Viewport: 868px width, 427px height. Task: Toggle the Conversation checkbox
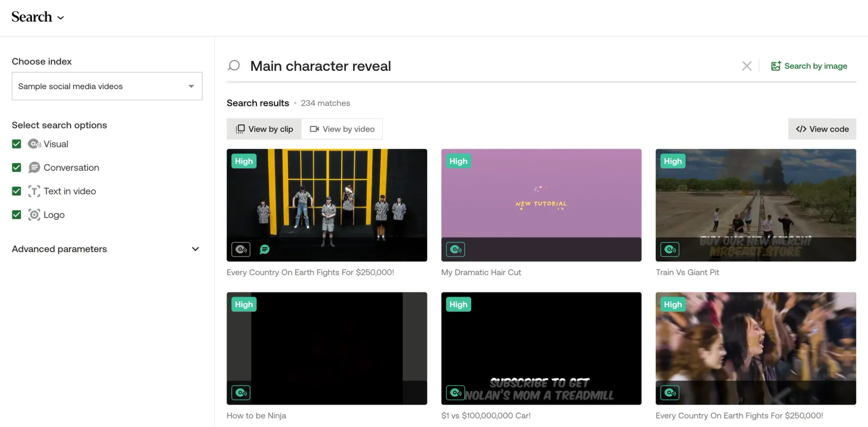click(x=16, y=167)
